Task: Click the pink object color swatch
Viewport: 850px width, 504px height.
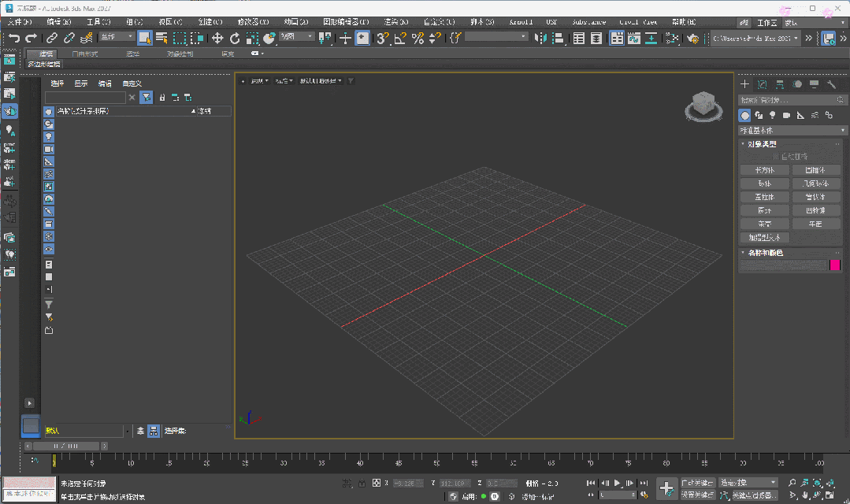Action: [835, 265]
